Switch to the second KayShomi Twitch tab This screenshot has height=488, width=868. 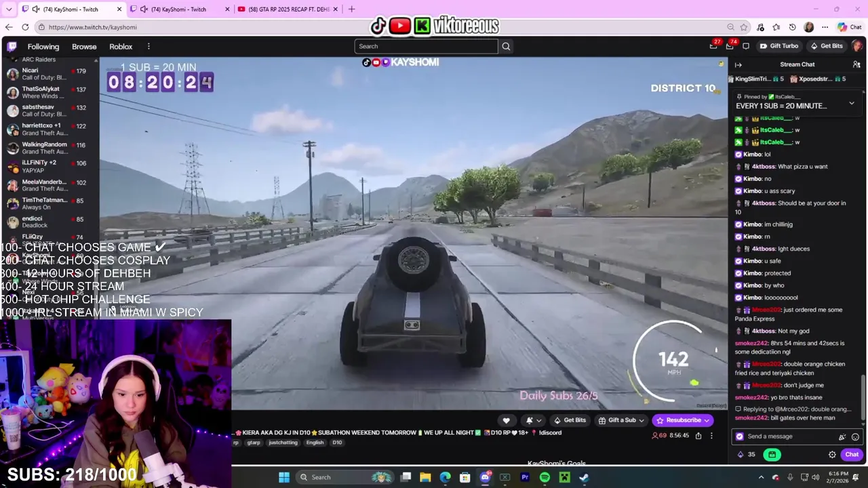coord(179,9)
